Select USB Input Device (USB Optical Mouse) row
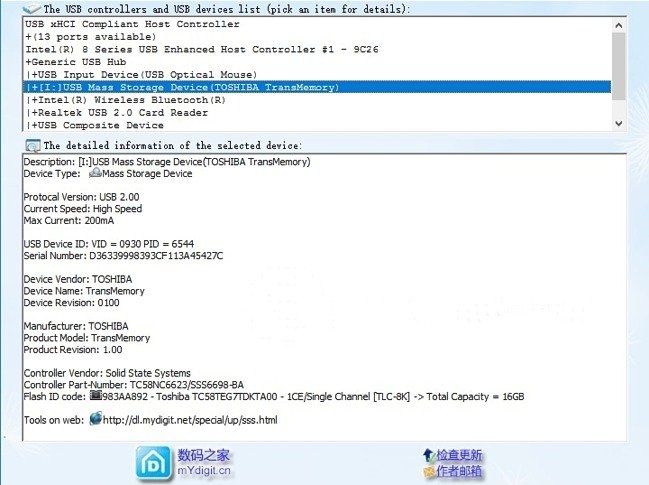The image size is (649, 485). pyautogui.click(x=317, y=75)
